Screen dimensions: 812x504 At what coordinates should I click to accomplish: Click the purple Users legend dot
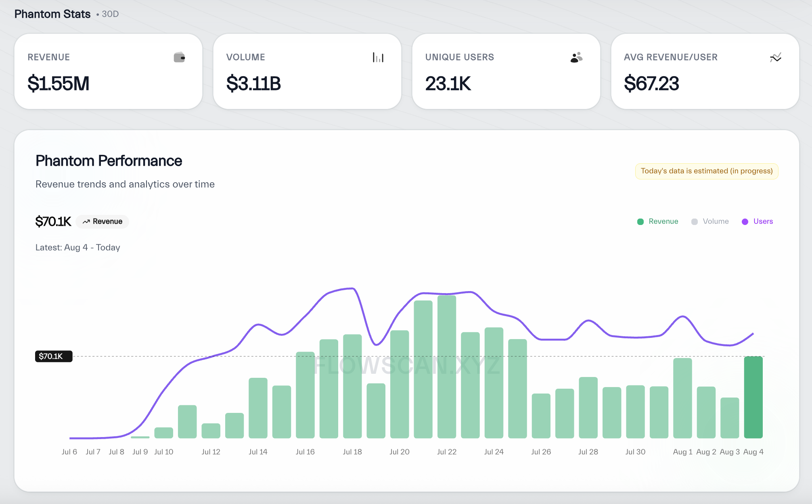[745, 222]
